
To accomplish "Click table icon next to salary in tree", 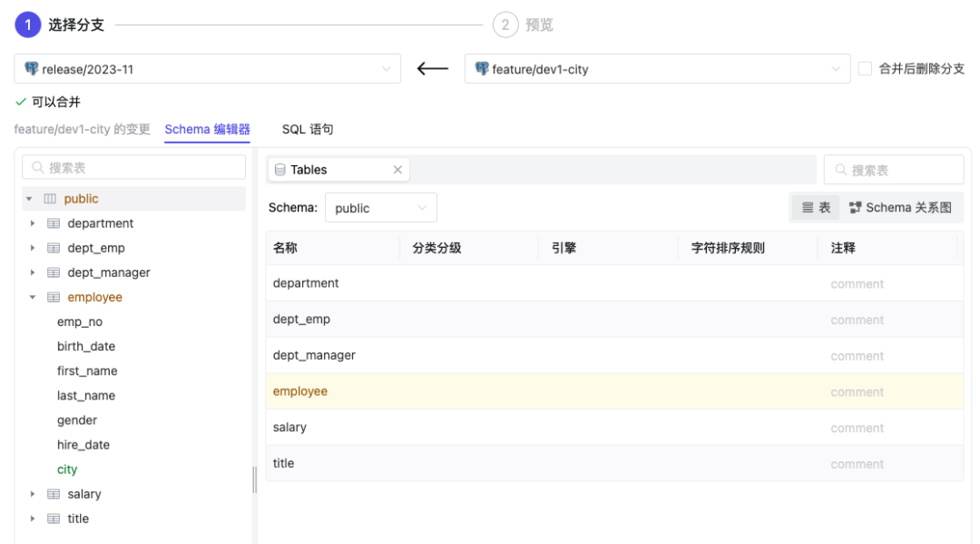I will click(x=54, y=494).
